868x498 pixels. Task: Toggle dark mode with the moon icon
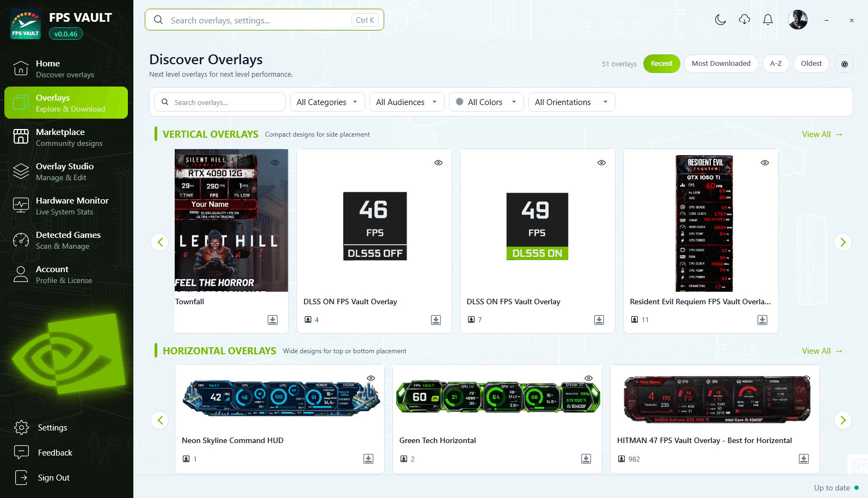coord(721,20)
